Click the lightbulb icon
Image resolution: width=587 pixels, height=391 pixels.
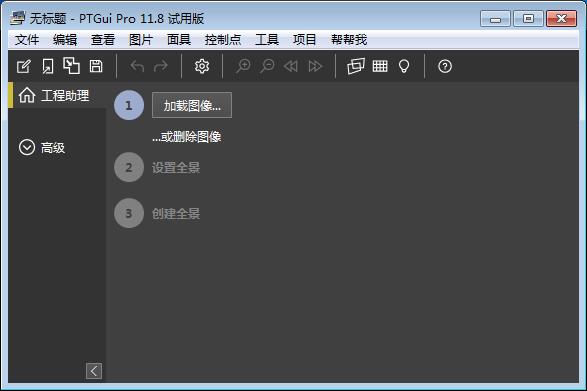(x=404, y=66)
